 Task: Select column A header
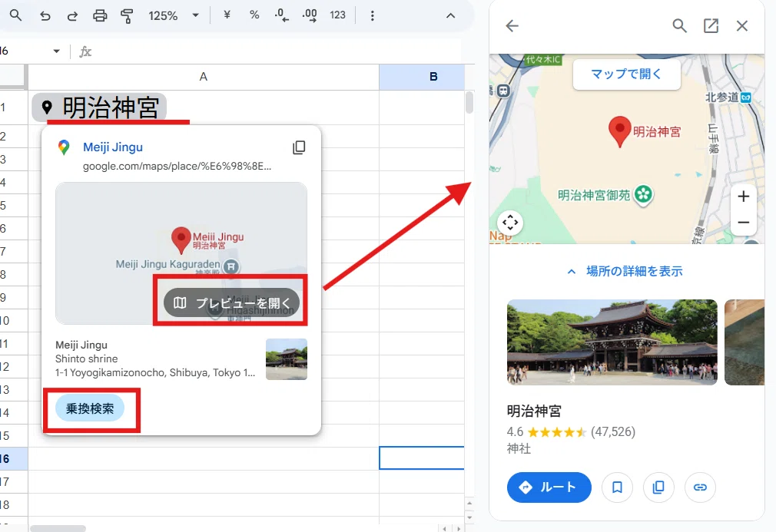(x=204, y=77)
